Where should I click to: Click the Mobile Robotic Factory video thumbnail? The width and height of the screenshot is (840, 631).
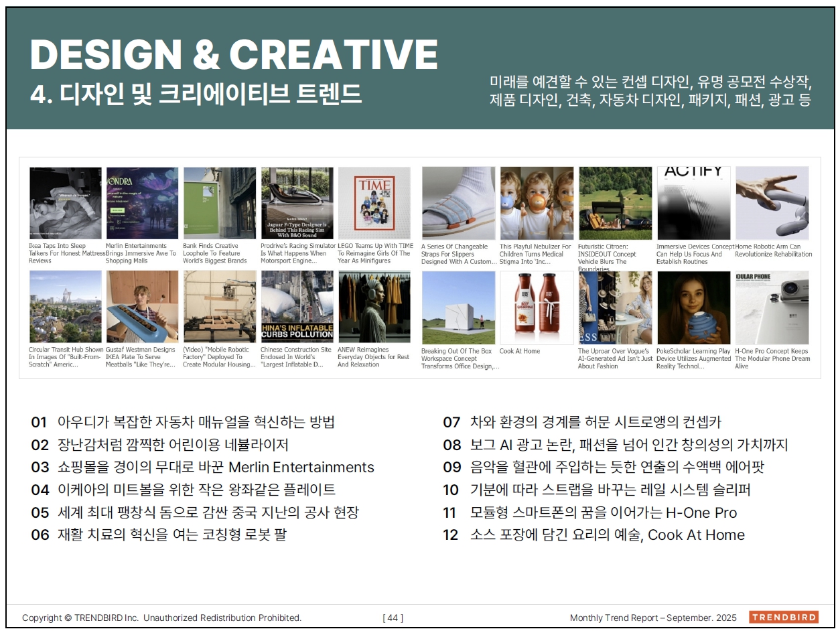point(219,307)
